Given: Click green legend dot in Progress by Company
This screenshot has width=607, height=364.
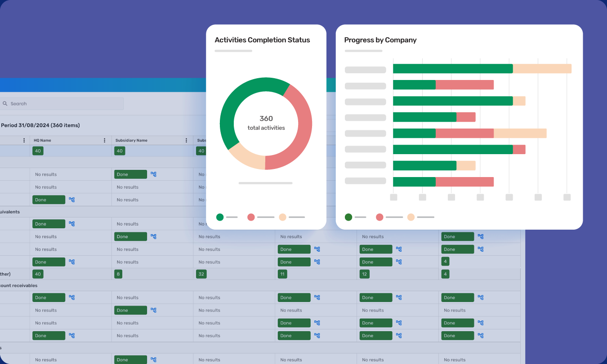Looking at the screenshot, I should pos(348,217).
